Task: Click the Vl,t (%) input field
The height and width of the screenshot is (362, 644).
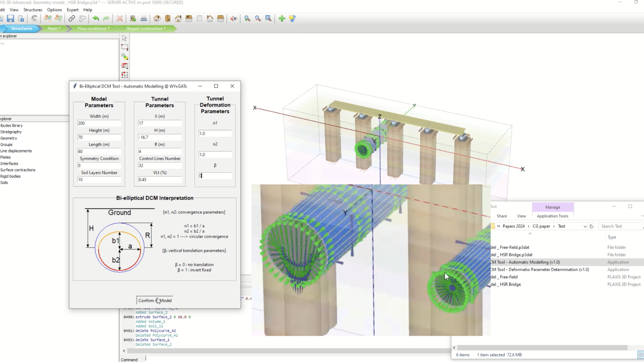Action: point(160,179)
